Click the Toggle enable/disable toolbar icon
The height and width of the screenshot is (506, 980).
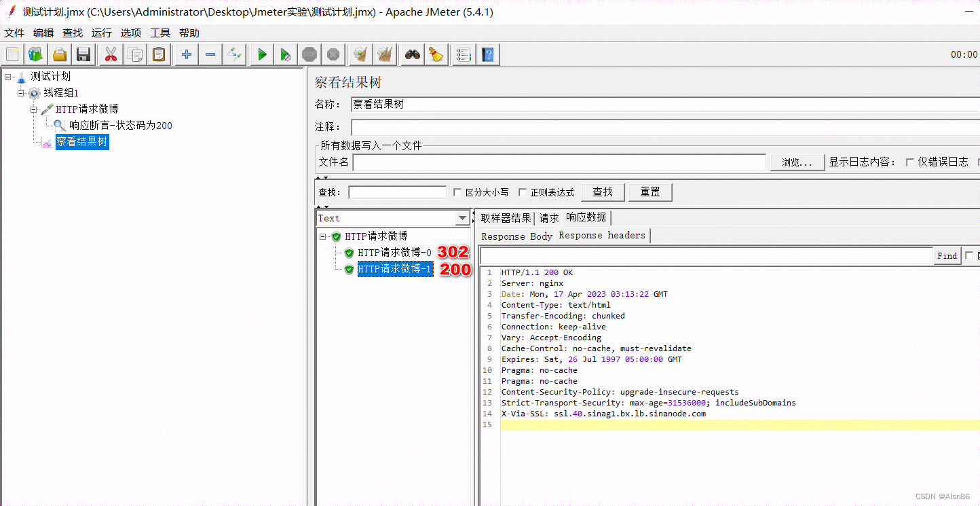[x=235, y=55]
